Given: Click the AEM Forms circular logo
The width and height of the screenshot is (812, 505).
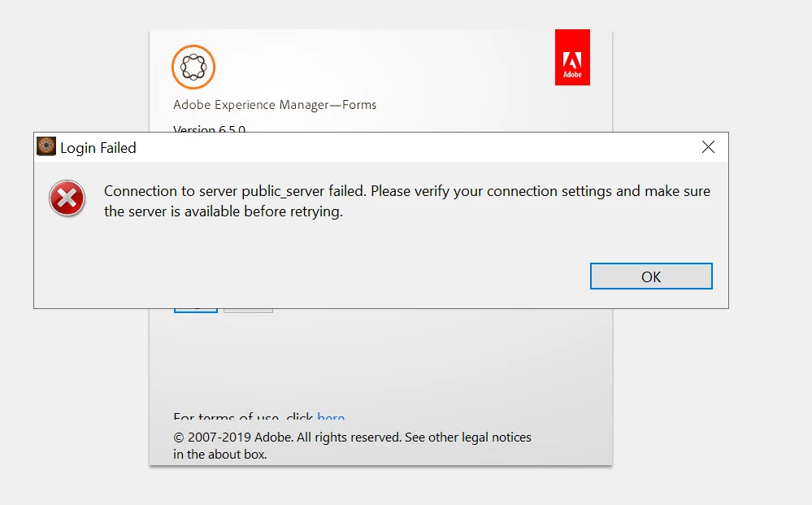Looking at the screenshot, I should tap(193, 67).
